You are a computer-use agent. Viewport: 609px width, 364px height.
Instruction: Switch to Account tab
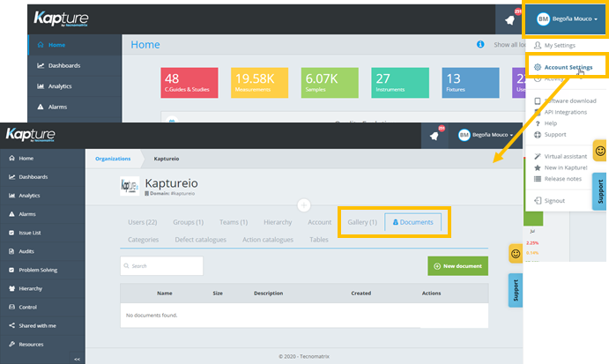[x=320, y=222]
